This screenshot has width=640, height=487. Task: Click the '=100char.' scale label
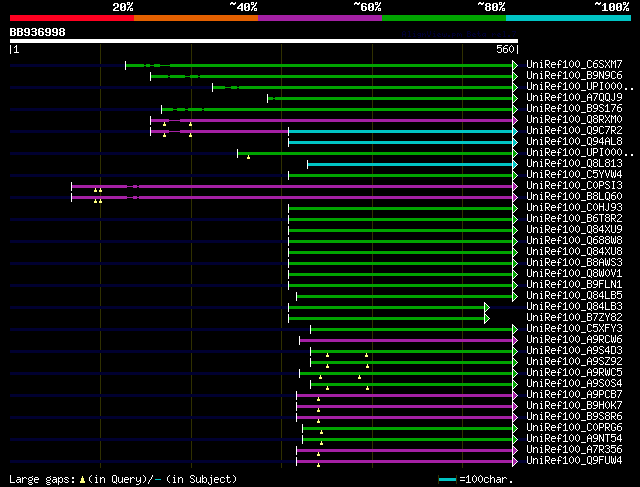[486, 479]
